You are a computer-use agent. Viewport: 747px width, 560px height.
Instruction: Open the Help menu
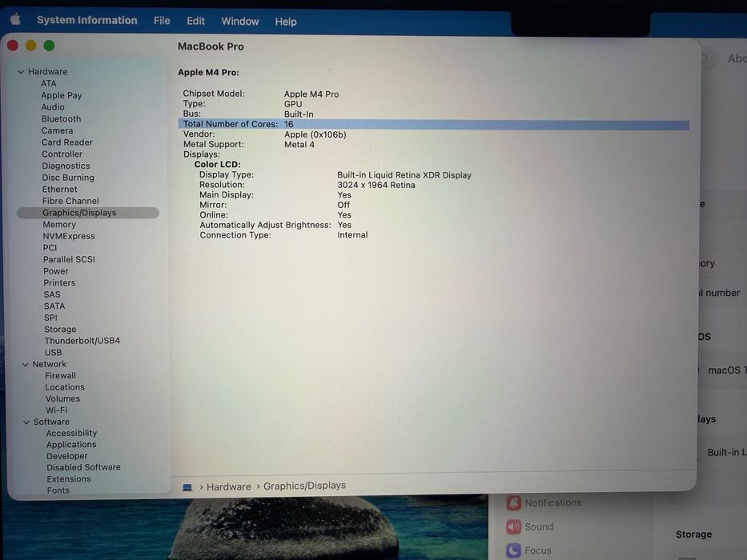(286, 22)
